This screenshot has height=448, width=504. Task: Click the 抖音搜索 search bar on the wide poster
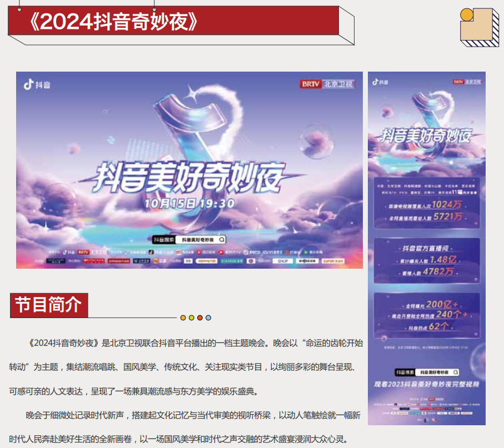coord(189,240)
